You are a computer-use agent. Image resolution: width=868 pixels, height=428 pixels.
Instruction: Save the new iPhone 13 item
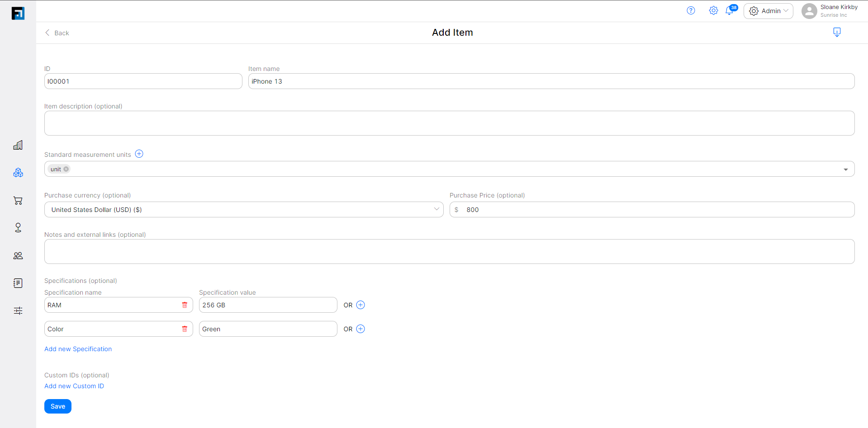click(57, 406)
